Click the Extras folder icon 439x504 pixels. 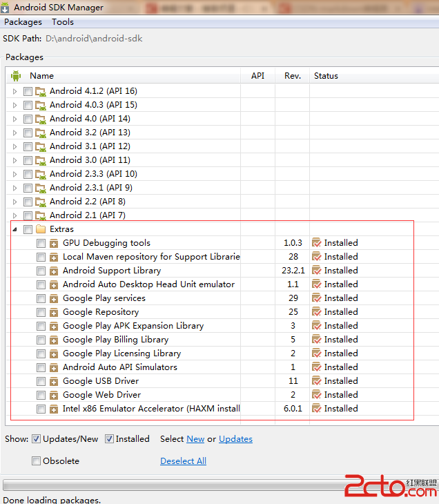coord(41,229)
